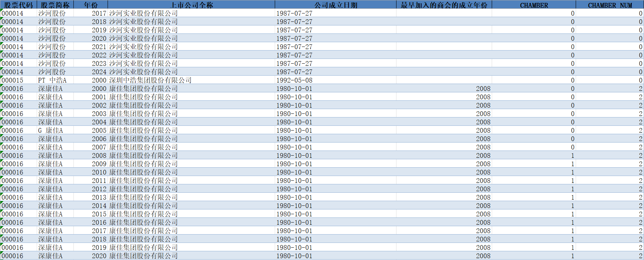644x260 pixels.
Task: Click the 年份 column header
Action: coord(91,5)
